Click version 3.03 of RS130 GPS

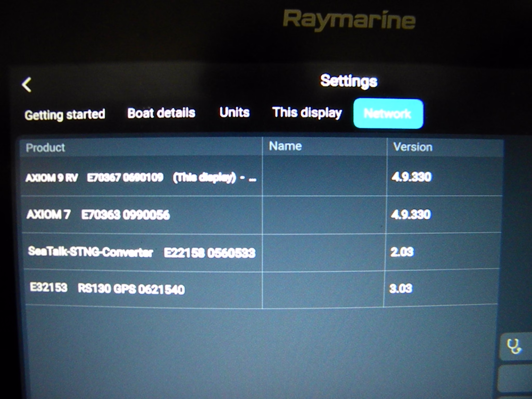(x=401, y=288)
